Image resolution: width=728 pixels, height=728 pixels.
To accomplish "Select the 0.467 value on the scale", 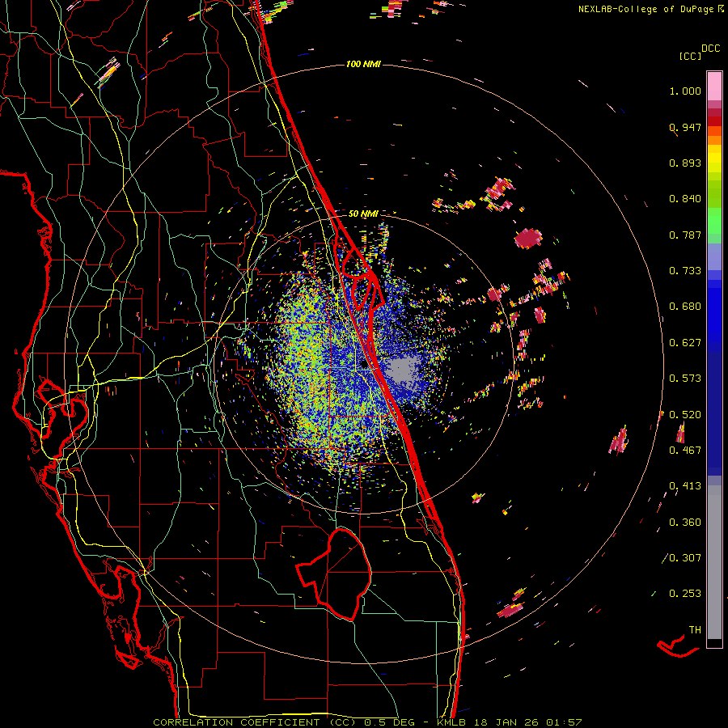I will point(685,451).
